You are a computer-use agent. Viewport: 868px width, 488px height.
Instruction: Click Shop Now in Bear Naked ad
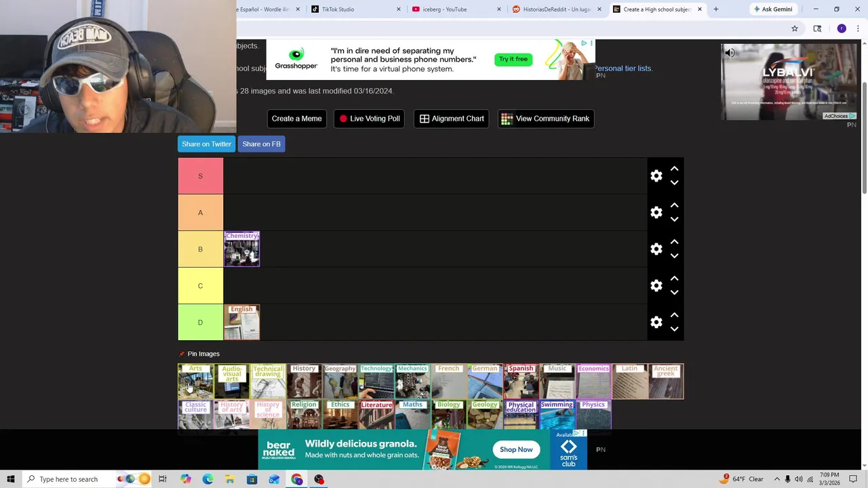click(x=516, y=449)
